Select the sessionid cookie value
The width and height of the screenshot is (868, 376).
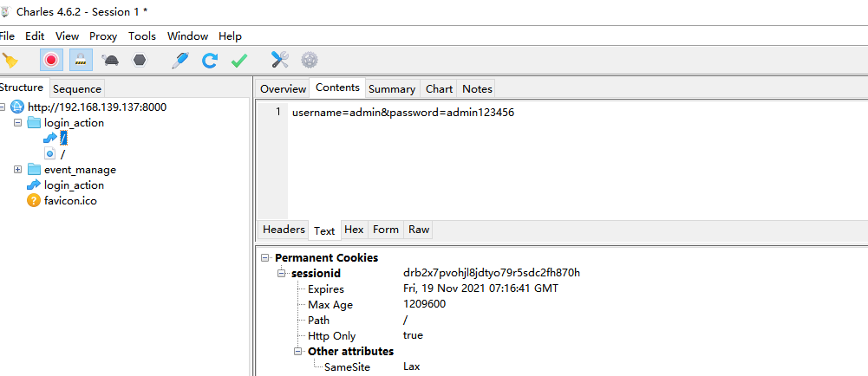[x=492, y=273]
